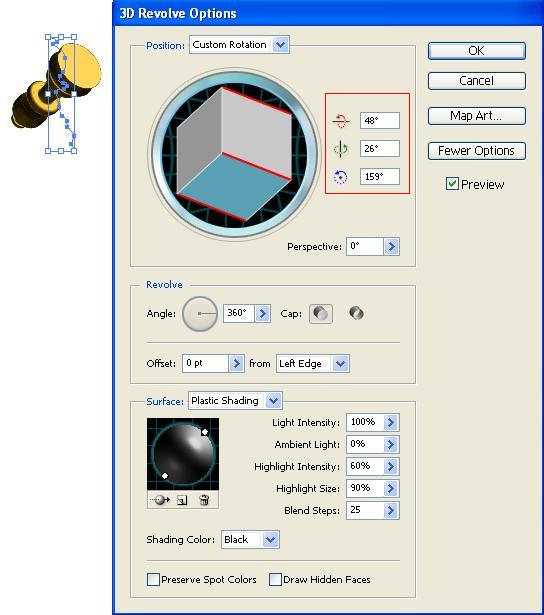544x615 pixels.
Task: Enable Preserve Spot Colors
Action: (153, 579)
